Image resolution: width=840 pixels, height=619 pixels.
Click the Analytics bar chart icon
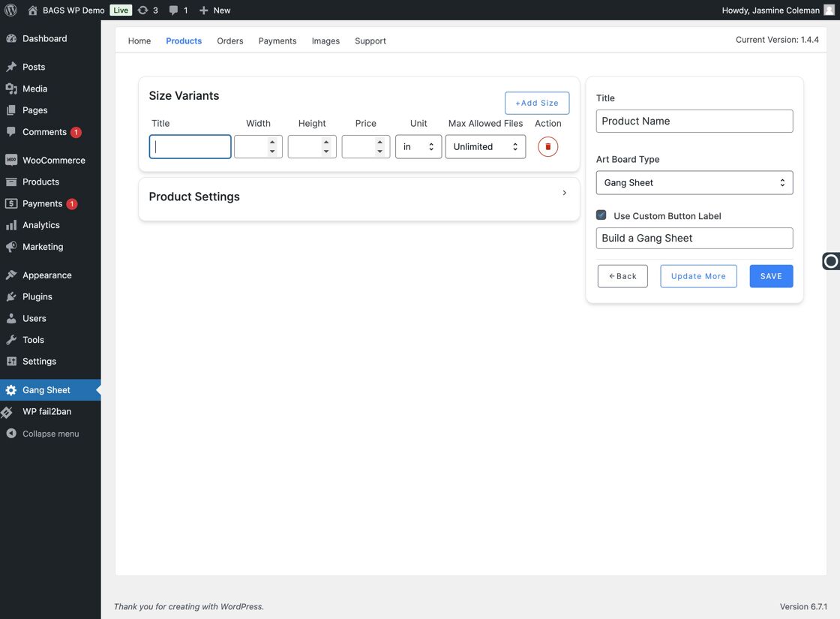11,225
